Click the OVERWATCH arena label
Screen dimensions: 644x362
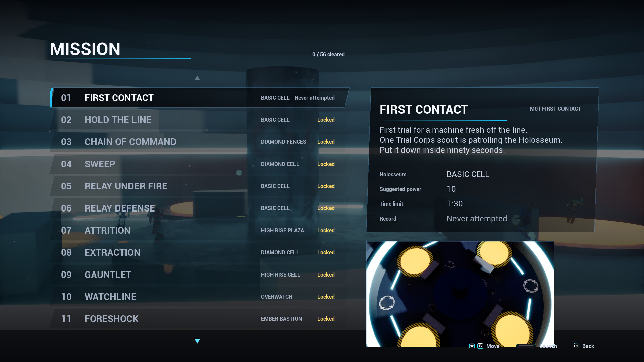pos(276,297)
